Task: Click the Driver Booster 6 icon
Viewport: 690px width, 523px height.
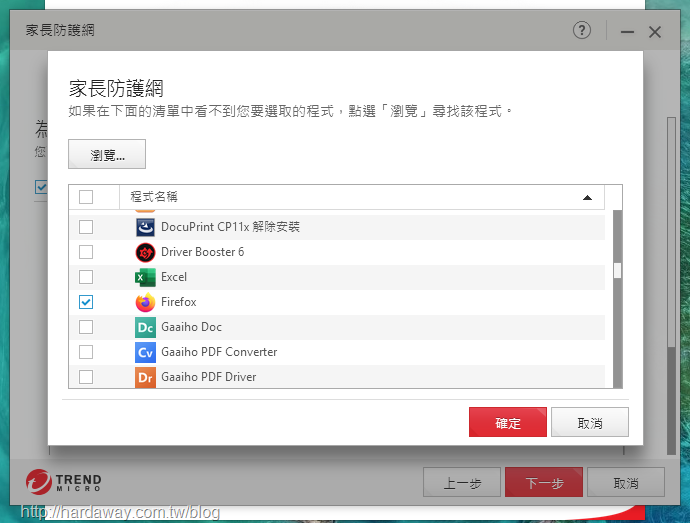Action: (x=145, y=252)
